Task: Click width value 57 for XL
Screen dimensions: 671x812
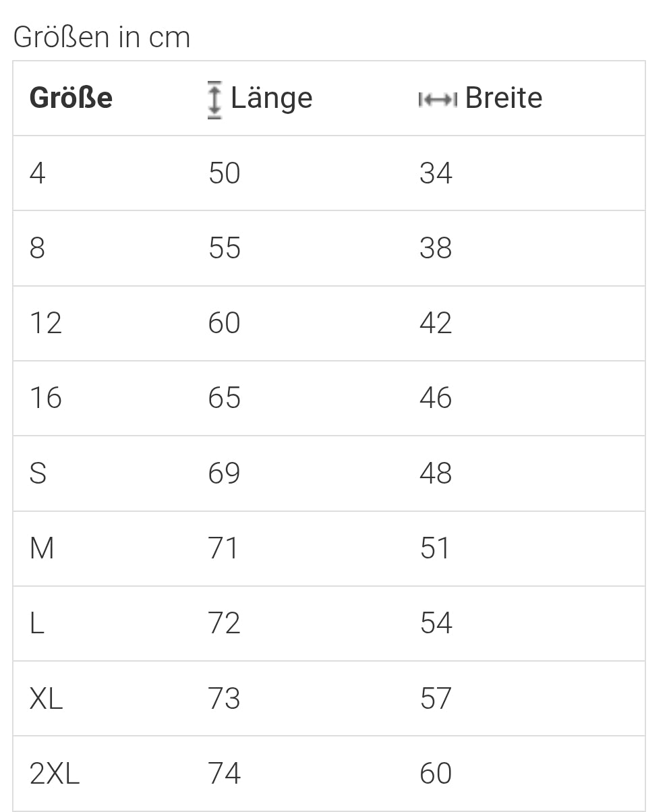Action: (x=436, y=699)
